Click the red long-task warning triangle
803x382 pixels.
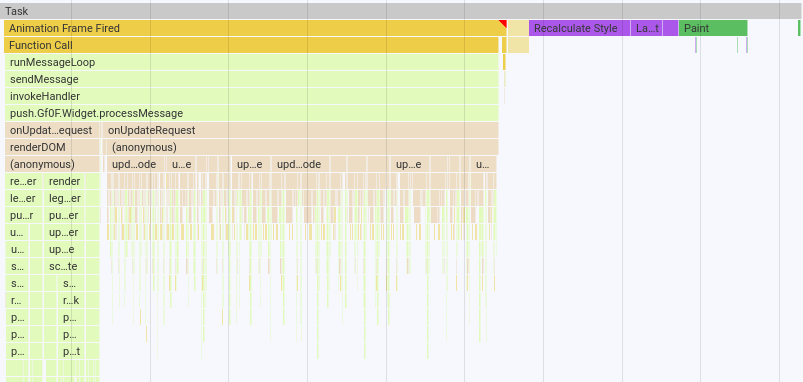[503, 24]
